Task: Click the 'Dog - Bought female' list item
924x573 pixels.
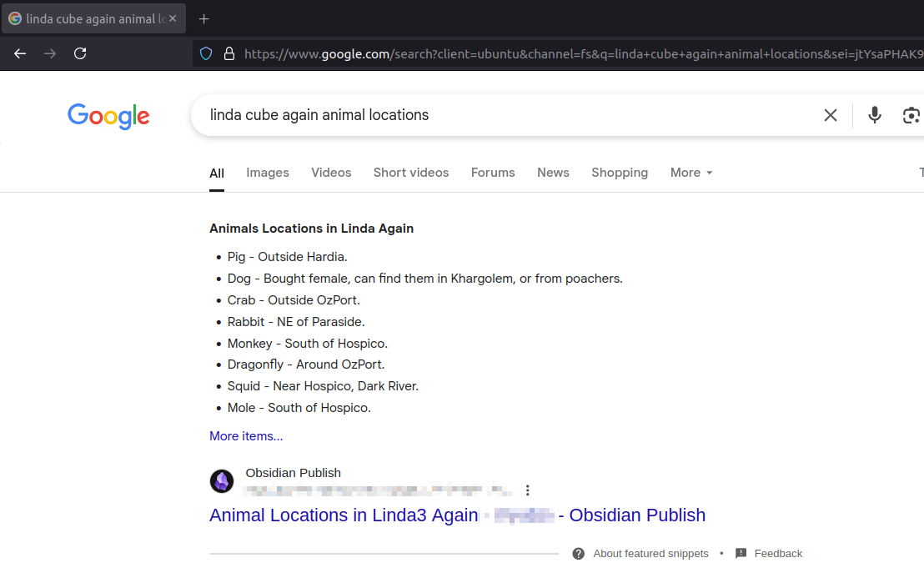Action: [424, 279]
